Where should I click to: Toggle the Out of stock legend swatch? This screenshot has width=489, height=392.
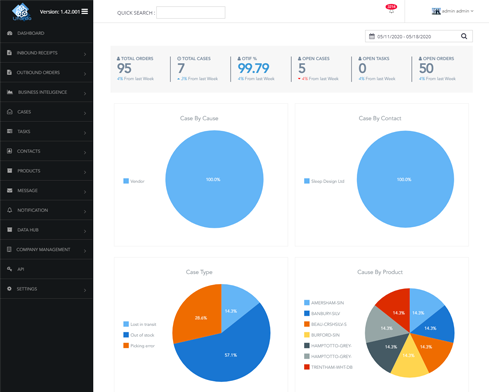pos(126,335)
